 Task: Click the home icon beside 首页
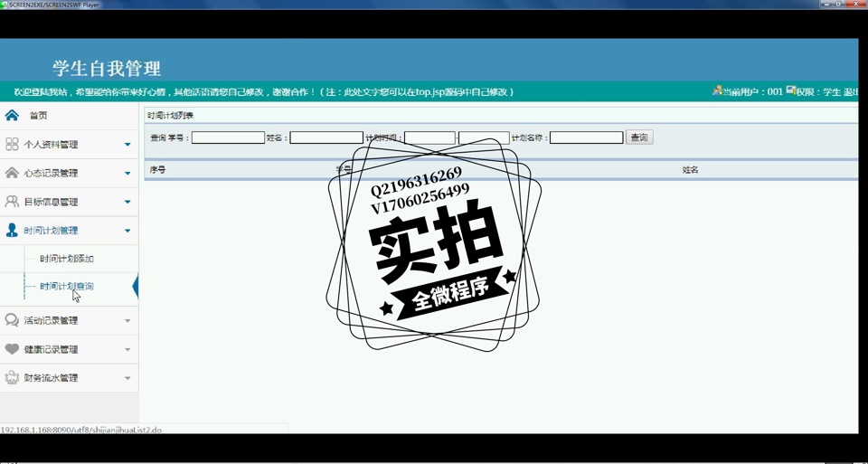click(12, 115)
